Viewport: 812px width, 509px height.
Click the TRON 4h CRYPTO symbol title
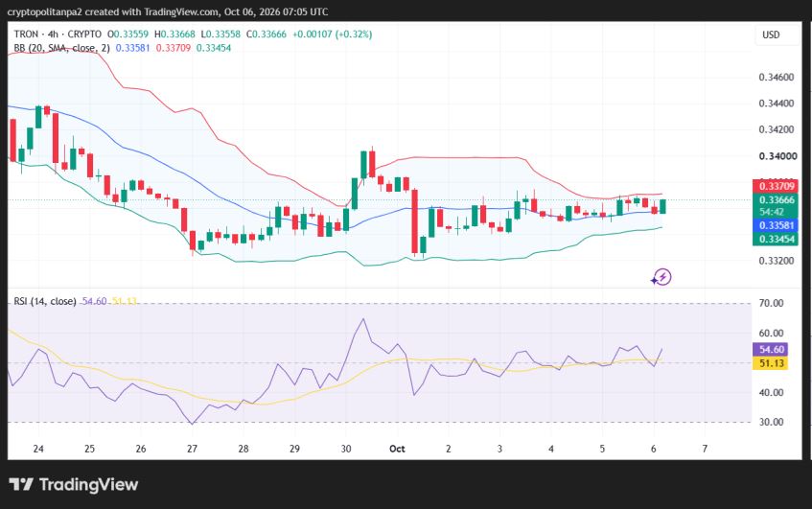pos(58,35)
